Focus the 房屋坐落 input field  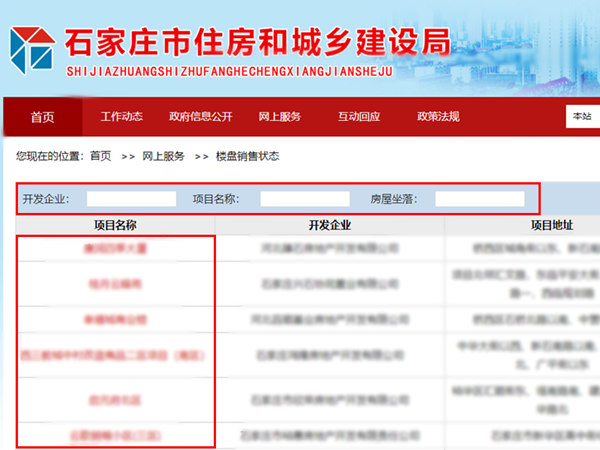(x=480, y=199)
